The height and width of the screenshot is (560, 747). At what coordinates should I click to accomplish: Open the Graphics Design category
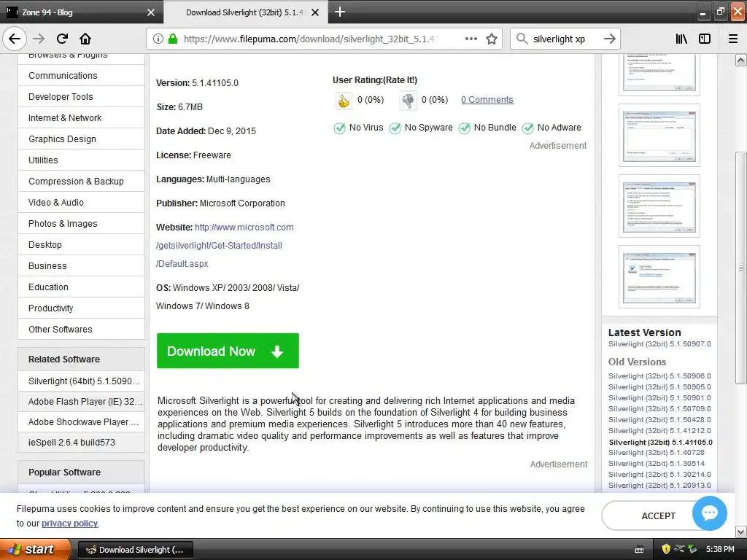pos(82,139)
